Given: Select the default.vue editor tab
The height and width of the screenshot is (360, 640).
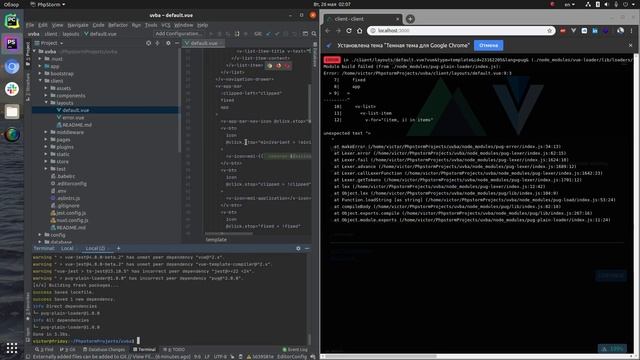Looking at the screenshot, I should (203, 43).
